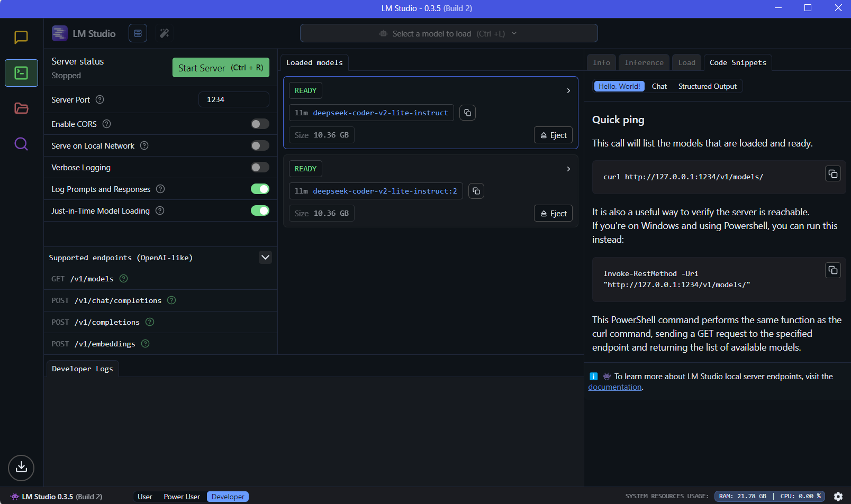Copy the Invoke-RestMethod PowerShell snippet

coord(832,270)
